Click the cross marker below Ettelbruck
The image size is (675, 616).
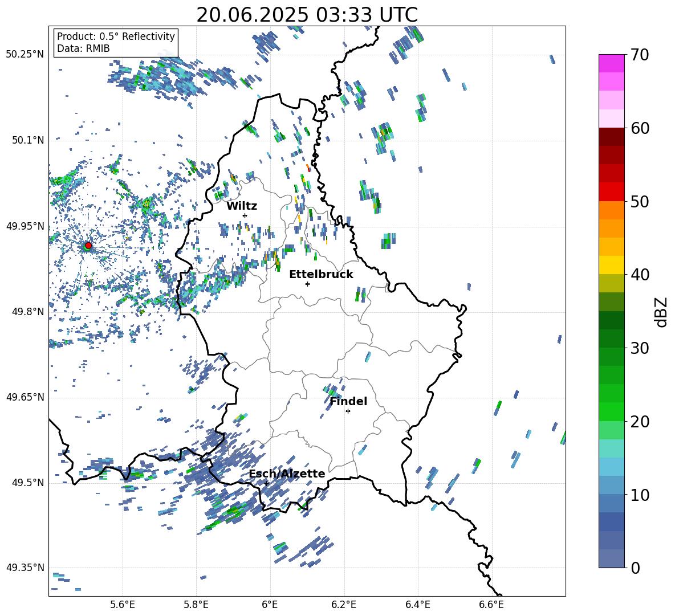(307, 284)
